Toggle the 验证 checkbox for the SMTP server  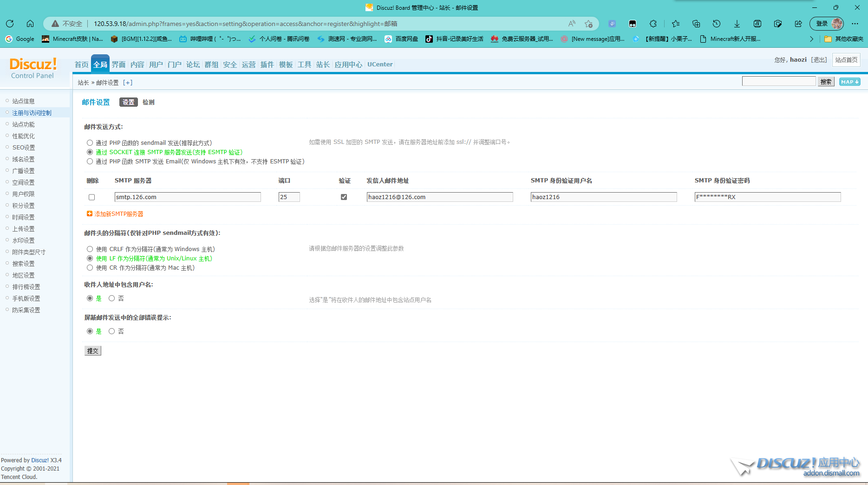(344, 197)
